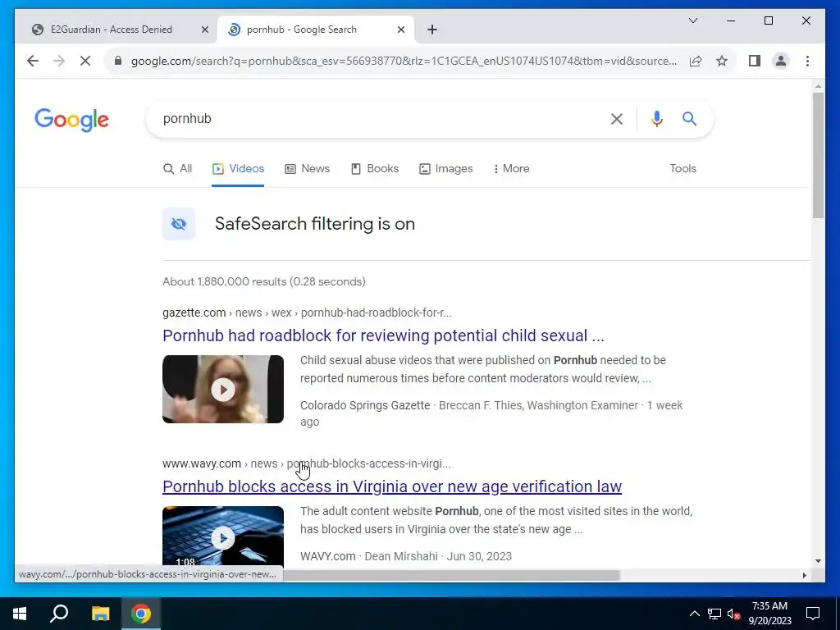Screen dimensions: 840x630
Task: Click the scroll down arrow
Action: 818,561
